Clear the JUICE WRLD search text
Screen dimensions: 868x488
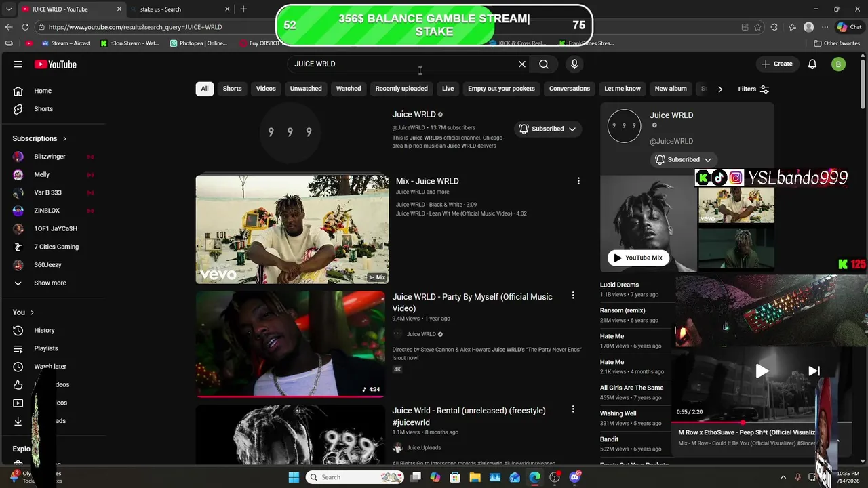[x=522, y=64]
